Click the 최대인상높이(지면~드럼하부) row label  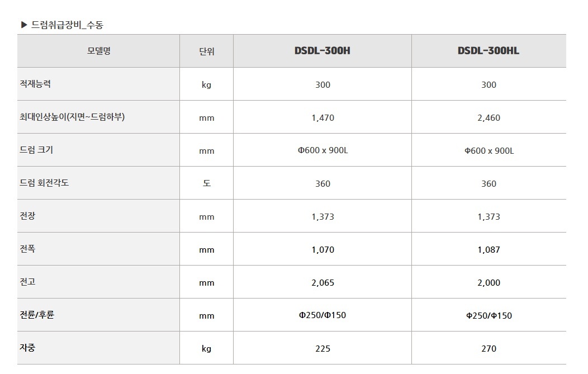[x=72, y=117]
